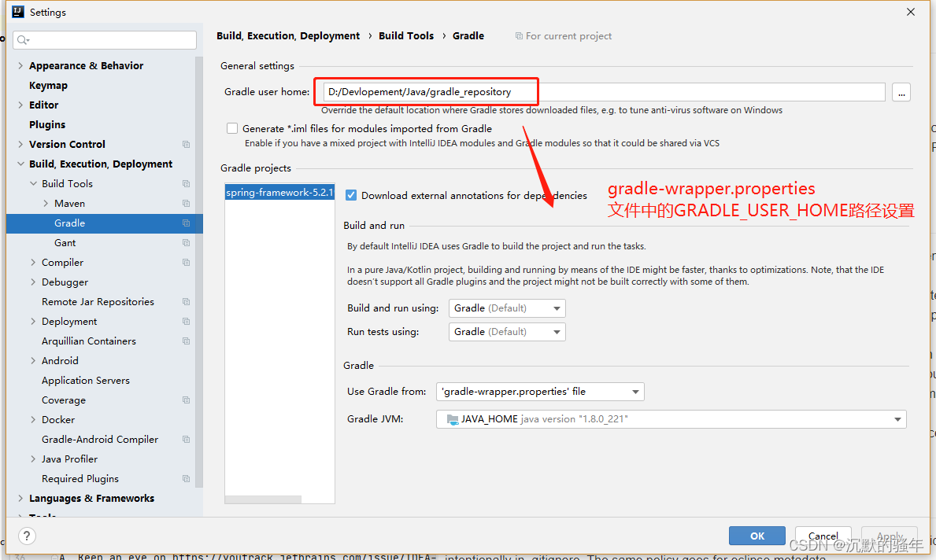Viewport: 936px width, 560px height.
Task: Click Build Tools breadcrumb
Action: 406,35
